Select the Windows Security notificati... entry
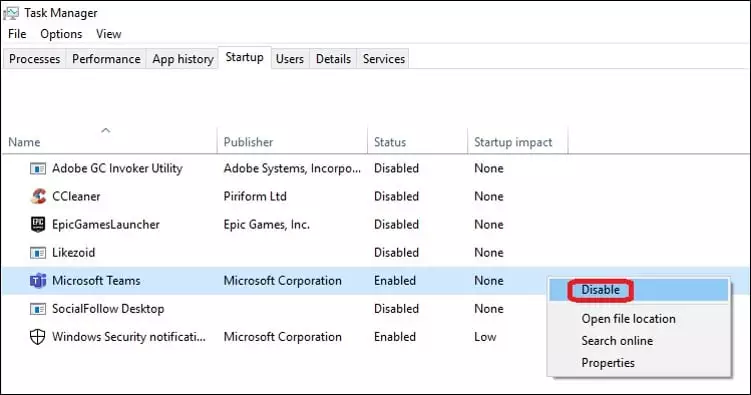 click(x=129, y=337)
